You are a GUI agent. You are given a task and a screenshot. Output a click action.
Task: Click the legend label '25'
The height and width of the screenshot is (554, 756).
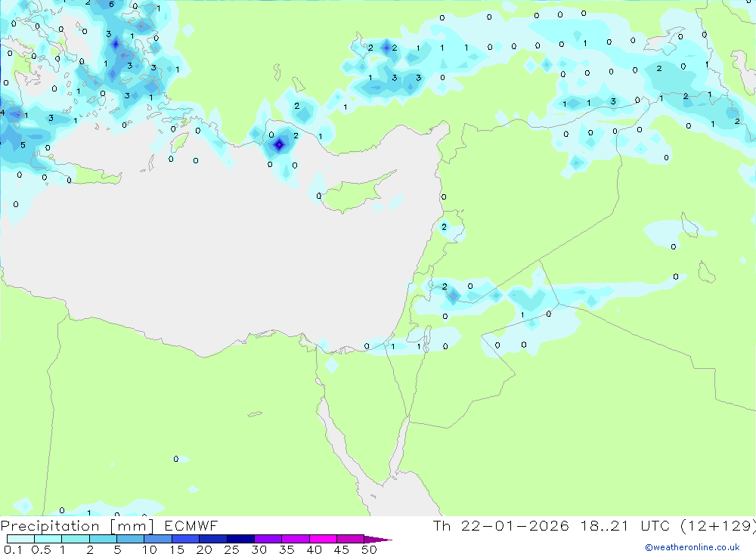click(232, 549)
